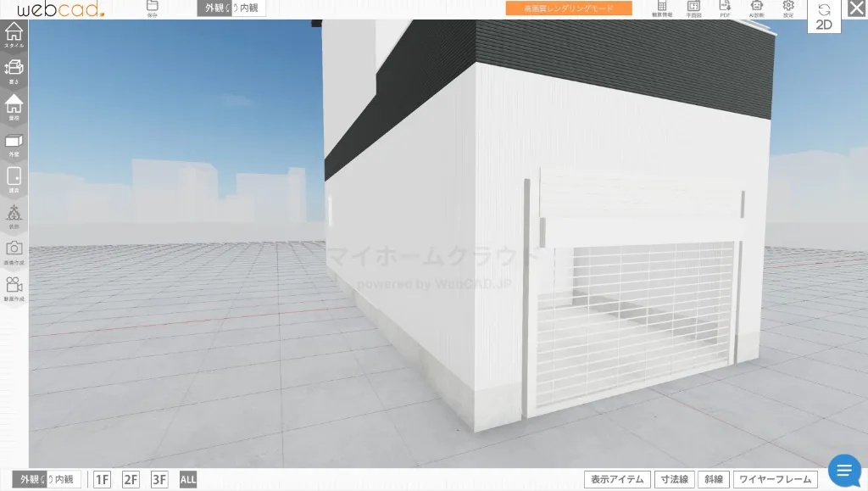
Task: Open the 設定 gear settings
Action: (x=788, y=8)
